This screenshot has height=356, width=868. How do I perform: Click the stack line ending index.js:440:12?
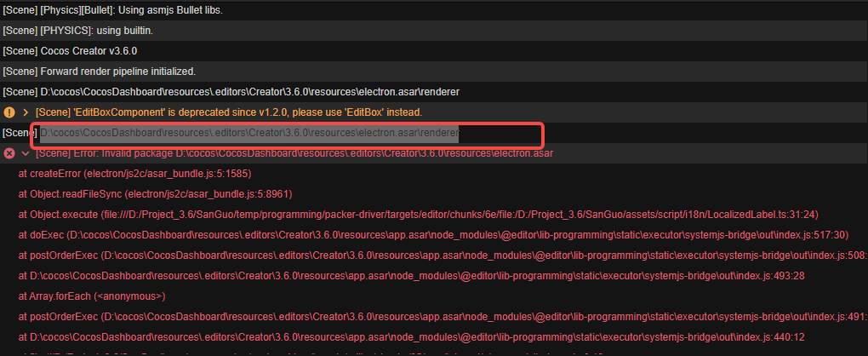coord(411,337)
